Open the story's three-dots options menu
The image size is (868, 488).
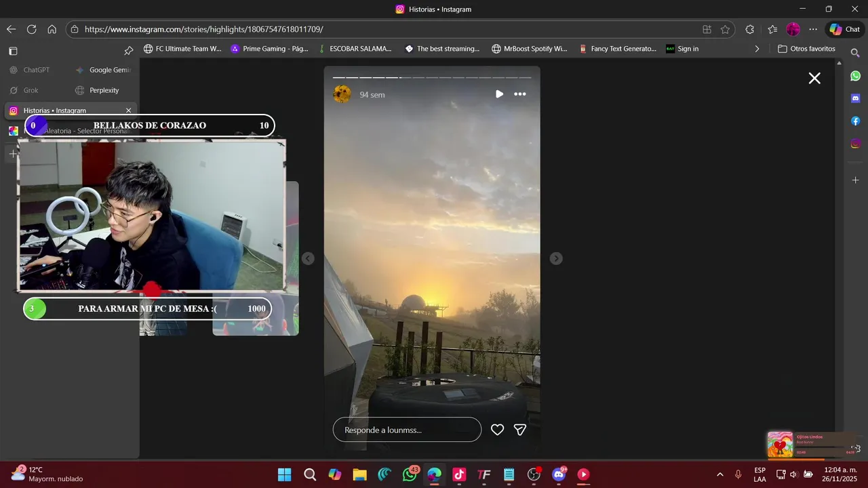click(520, 94)
